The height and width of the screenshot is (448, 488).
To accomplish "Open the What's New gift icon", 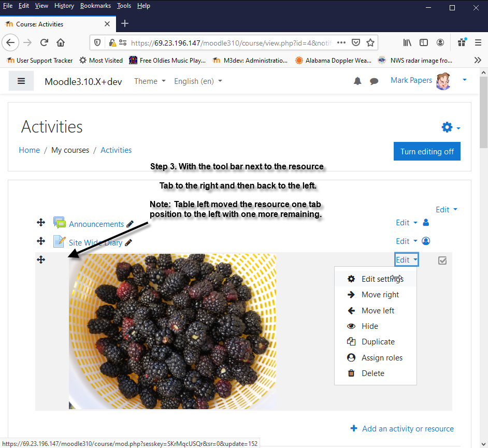I will (x=462, y=42).
